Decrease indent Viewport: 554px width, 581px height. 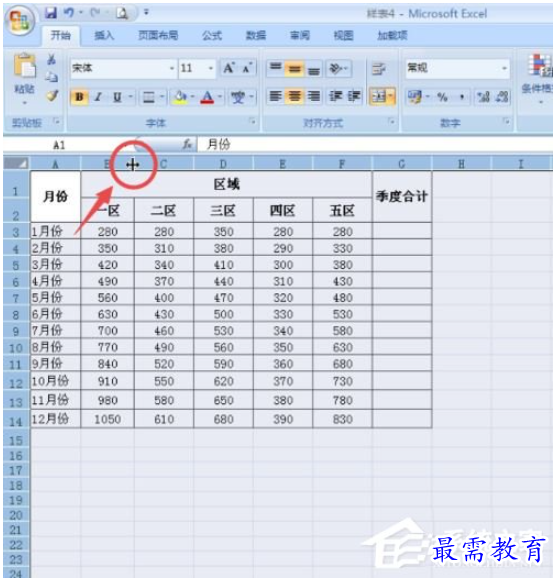tap(335, 97)
